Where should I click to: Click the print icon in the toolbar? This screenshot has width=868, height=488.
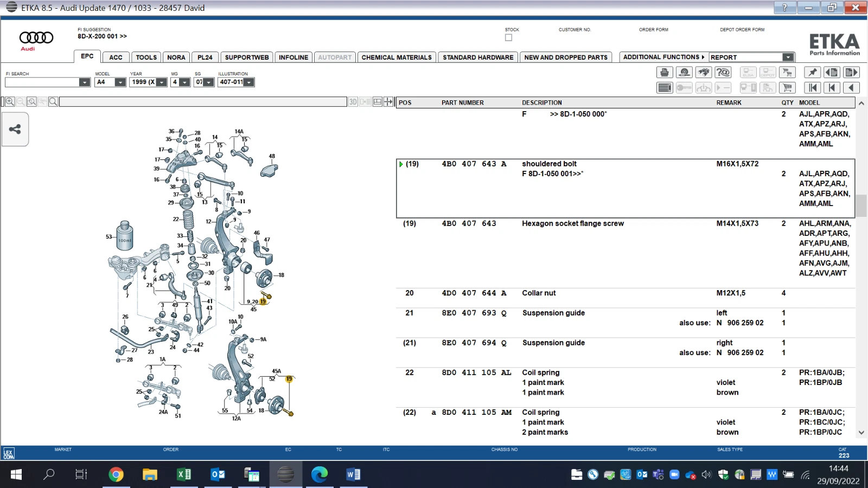[x=665, y=72]
